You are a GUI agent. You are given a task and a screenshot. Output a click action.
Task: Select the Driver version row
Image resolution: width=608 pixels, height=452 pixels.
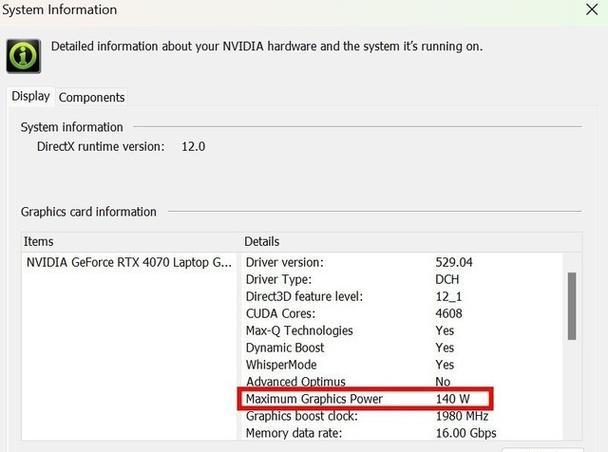click(x=402, y=262)
